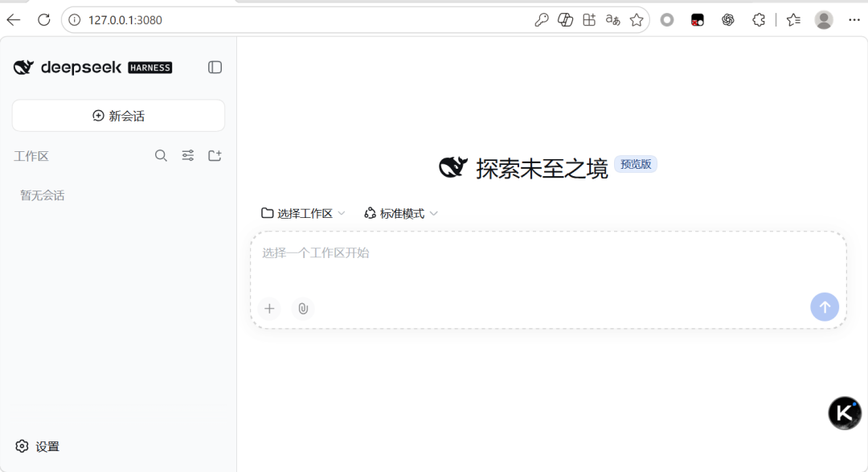Start a new chat with 新会话
Screen dimensions: 868x472
click(118, 116)
